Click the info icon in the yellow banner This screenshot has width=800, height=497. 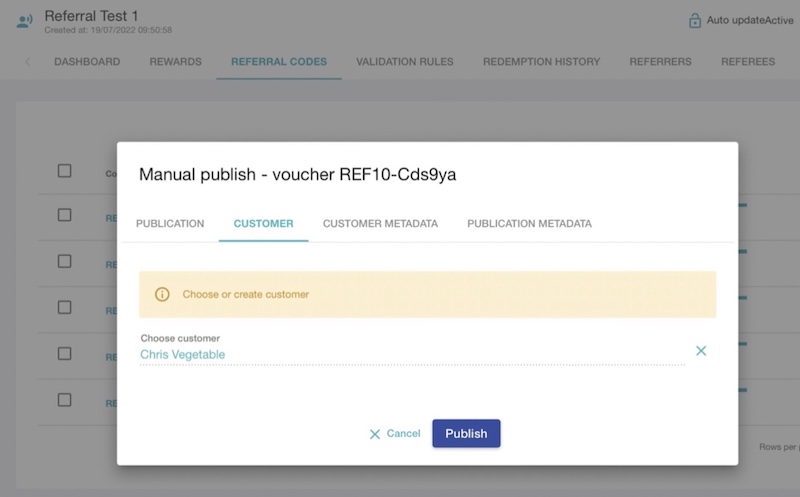(162, 294)
